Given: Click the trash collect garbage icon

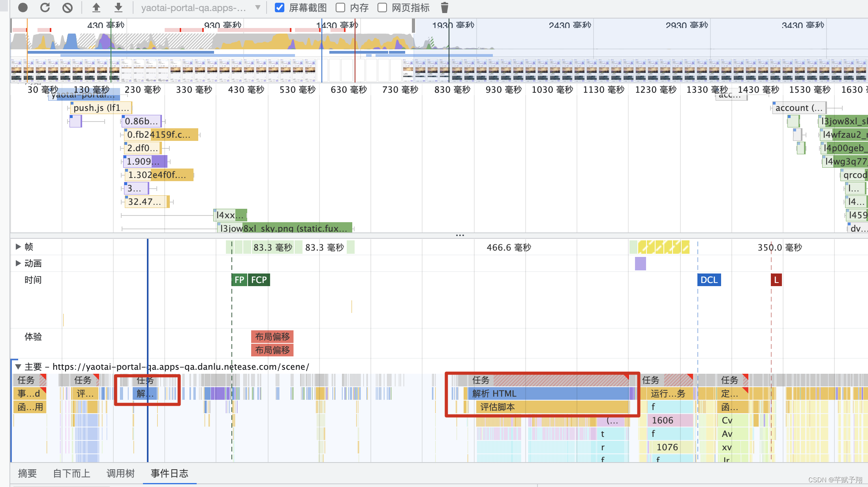Looking at the screenshot, I should [445, 7].
